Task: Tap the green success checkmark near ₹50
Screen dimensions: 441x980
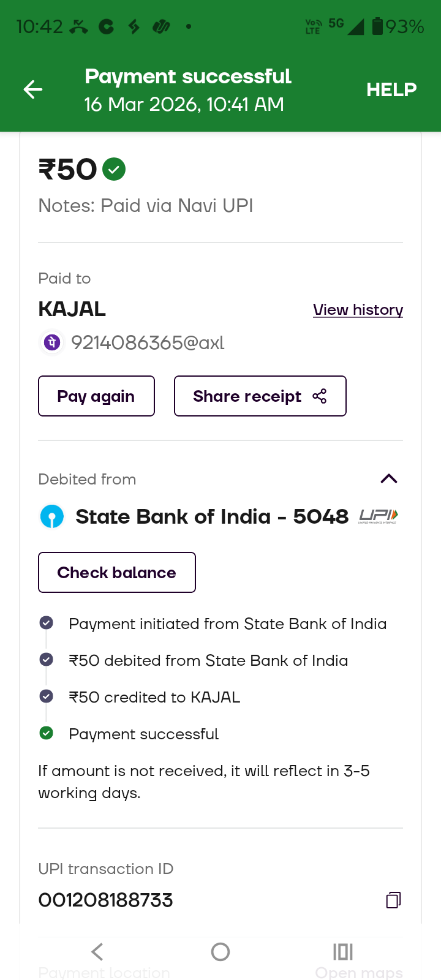Action: click(x=114, y=169)
